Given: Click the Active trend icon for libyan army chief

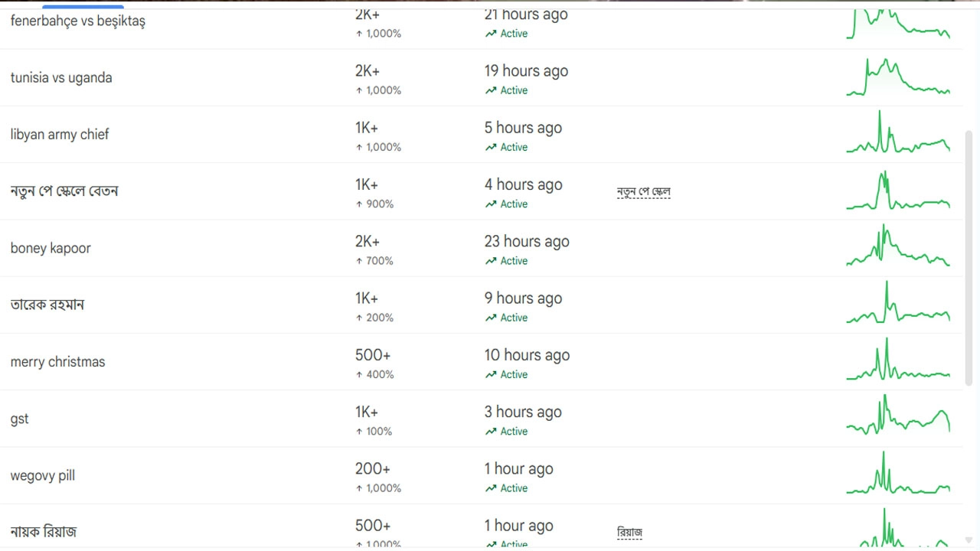Looking at the screenshot, I should pos(491,147).
